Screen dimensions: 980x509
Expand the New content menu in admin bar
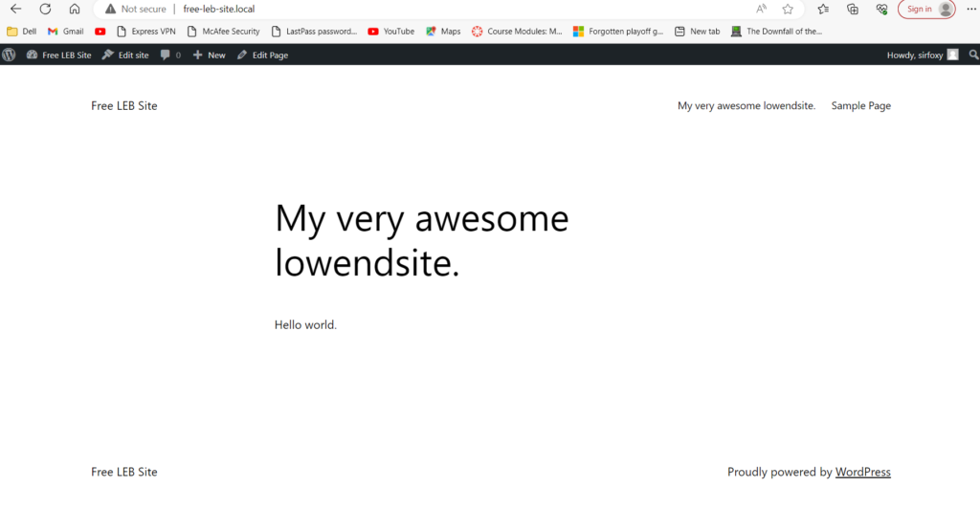click(209, 55)
